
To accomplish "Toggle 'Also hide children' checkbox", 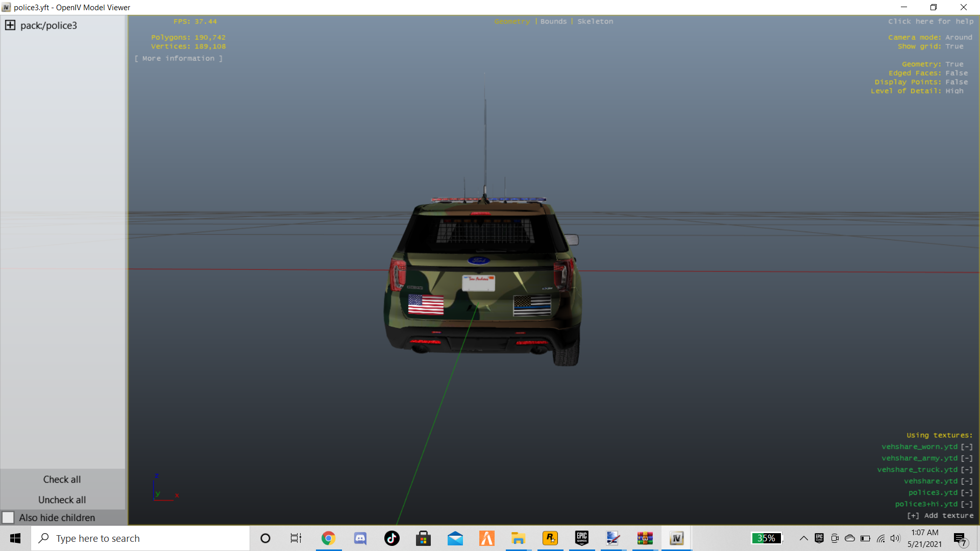I will coord(8,517).
